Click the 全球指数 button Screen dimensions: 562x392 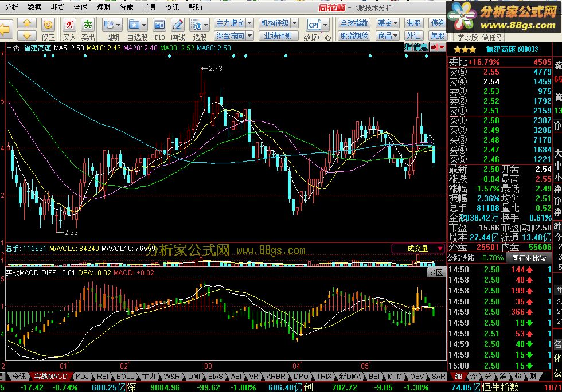[x=354, y=23]
